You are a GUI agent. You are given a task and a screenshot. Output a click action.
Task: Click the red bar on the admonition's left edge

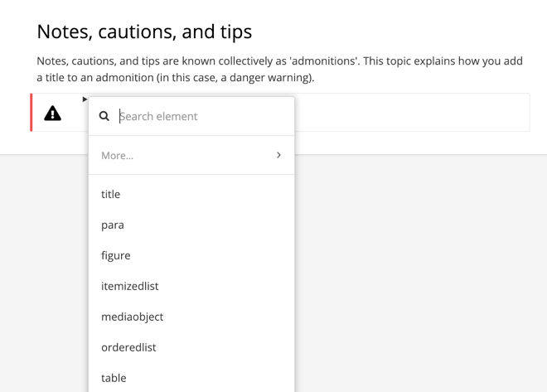[x=31, y=113]
